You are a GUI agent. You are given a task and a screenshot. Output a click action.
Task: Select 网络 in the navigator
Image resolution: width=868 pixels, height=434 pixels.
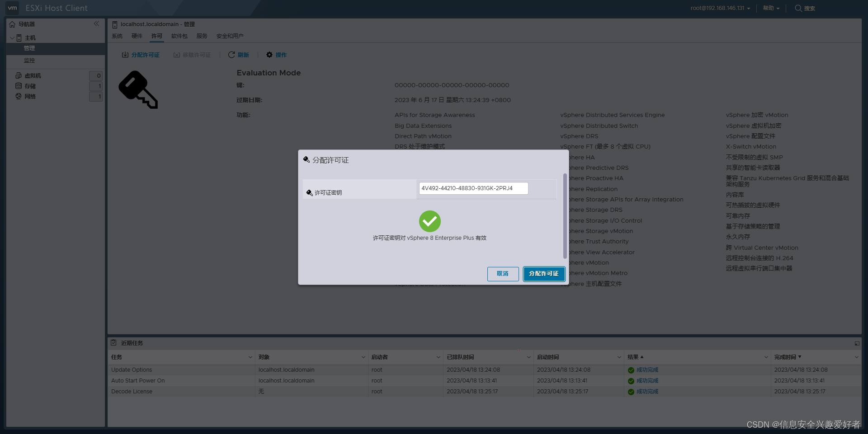click(30, 96)
